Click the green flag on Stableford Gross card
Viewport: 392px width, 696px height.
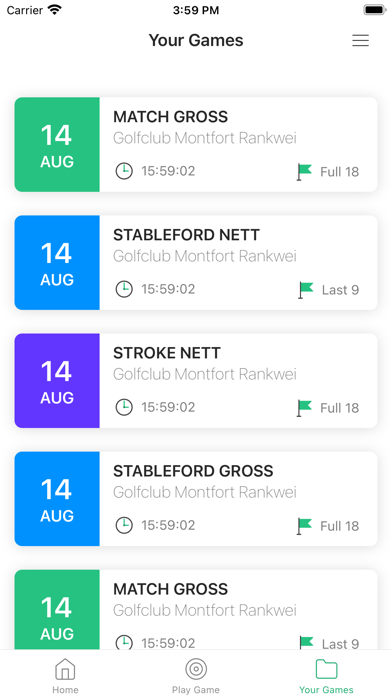[x=305, y=526]
